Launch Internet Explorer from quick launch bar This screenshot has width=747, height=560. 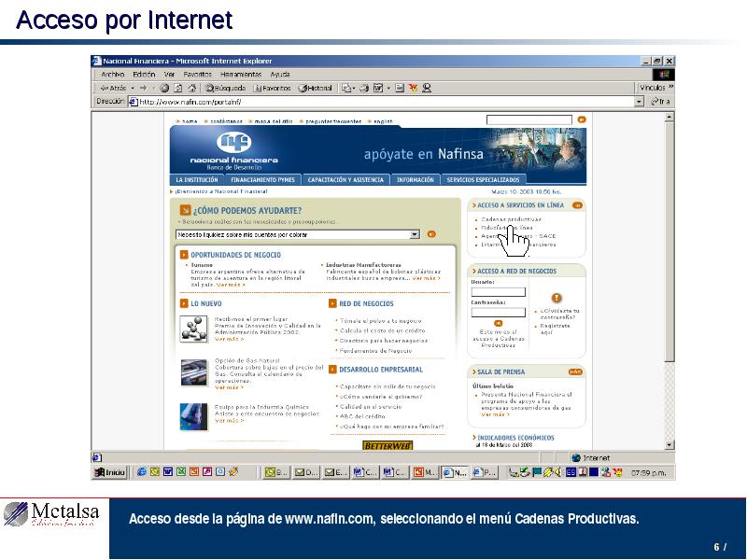142,472
